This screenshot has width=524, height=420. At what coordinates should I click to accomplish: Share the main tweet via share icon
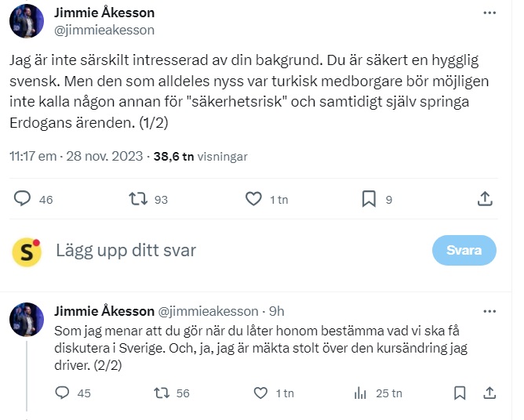[x=485, y=199]
